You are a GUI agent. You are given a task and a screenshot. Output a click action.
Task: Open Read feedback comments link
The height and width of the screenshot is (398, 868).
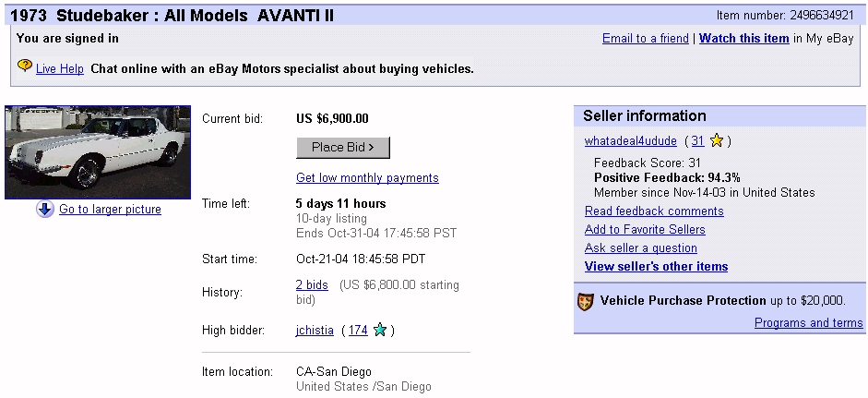click(654, 211)
